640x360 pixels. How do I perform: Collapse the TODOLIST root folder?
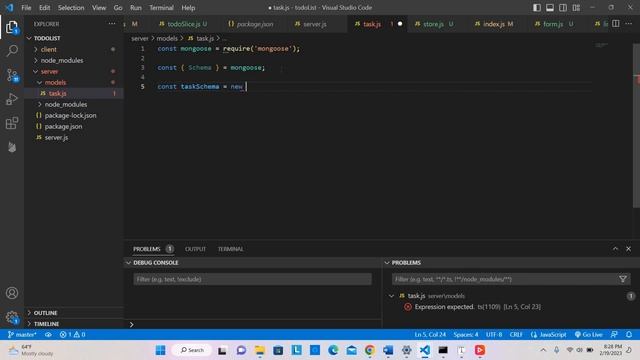coord(29,38)
